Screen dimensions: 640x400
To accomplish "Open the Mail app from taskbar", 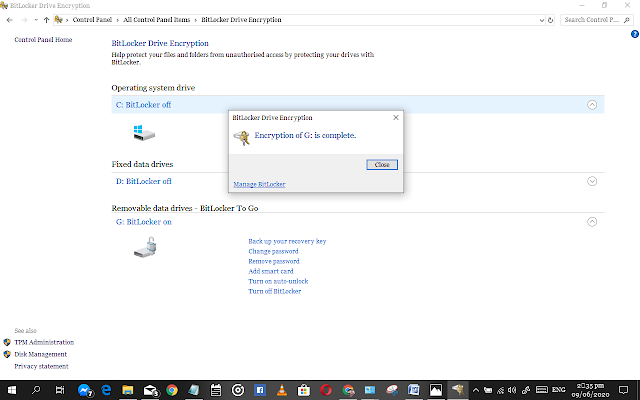I will pyautogui.click(x=150, y=390).
